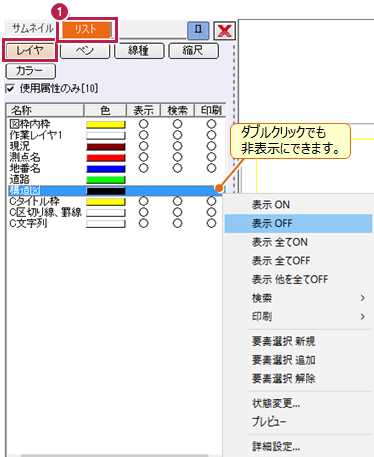Open 詳細設定... from context menu
Image resolution: width=374 pixels, height=457 pixels.
298,446
